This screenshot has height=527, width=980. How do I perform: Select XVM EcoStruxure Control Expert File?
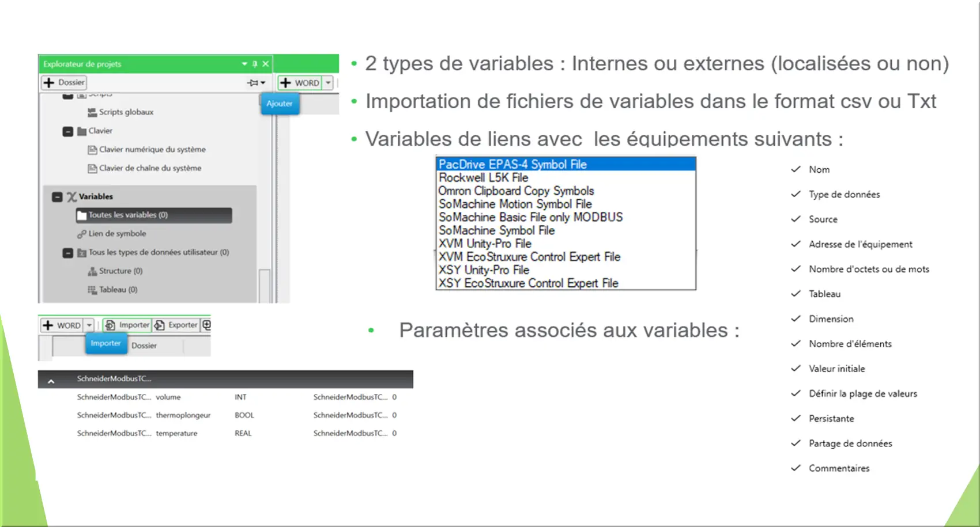566,257
